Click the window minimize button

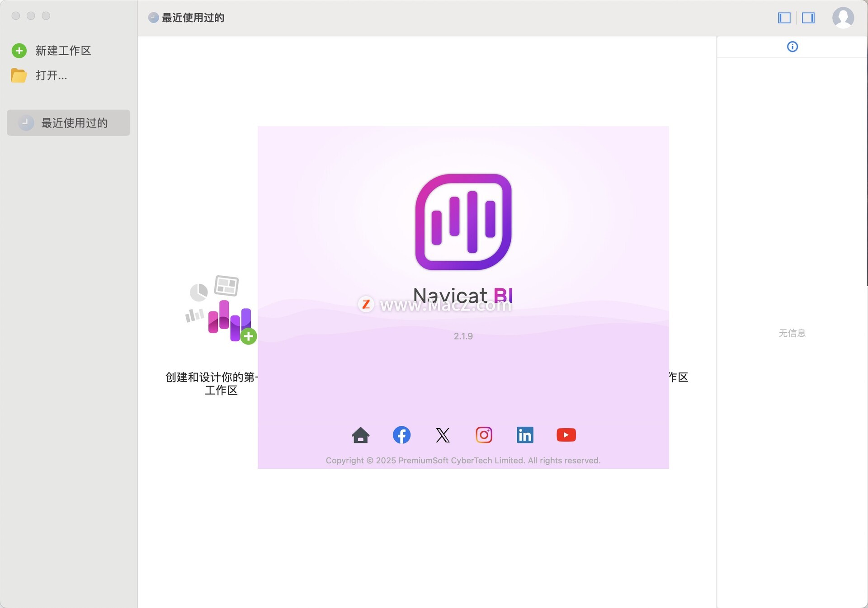pos(31,16)
